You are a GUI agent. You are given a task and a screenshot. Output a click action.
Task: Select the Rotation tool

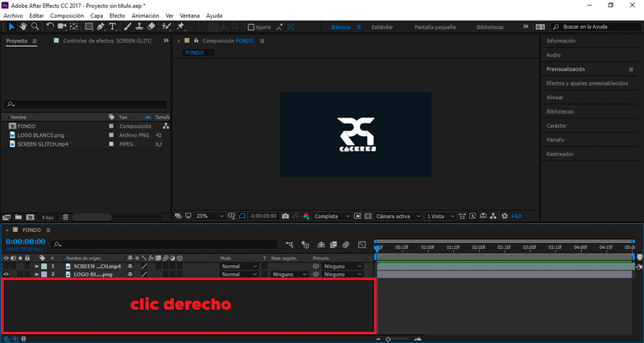point(50,27)
